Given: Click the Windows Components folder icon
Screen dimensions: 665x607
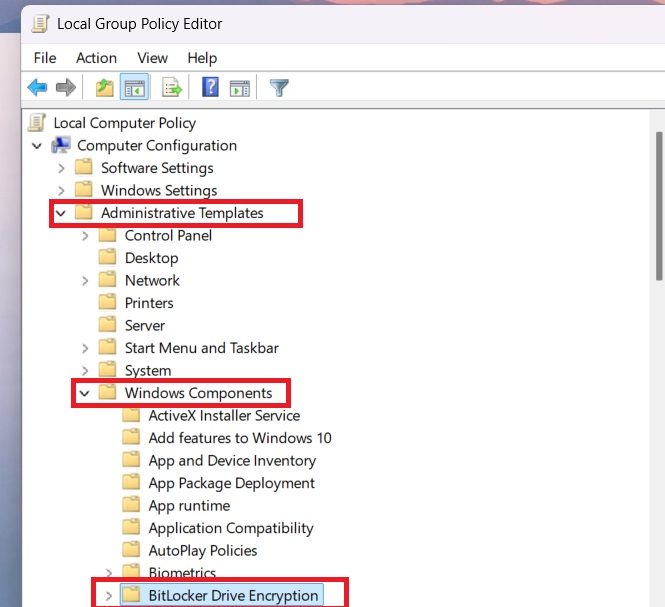Looking at the screenshot, I should pos(107,392).
